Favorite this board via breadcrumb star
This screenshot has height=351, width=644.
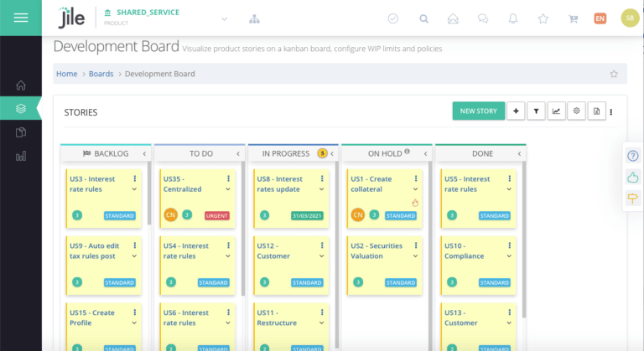[614, 74]
